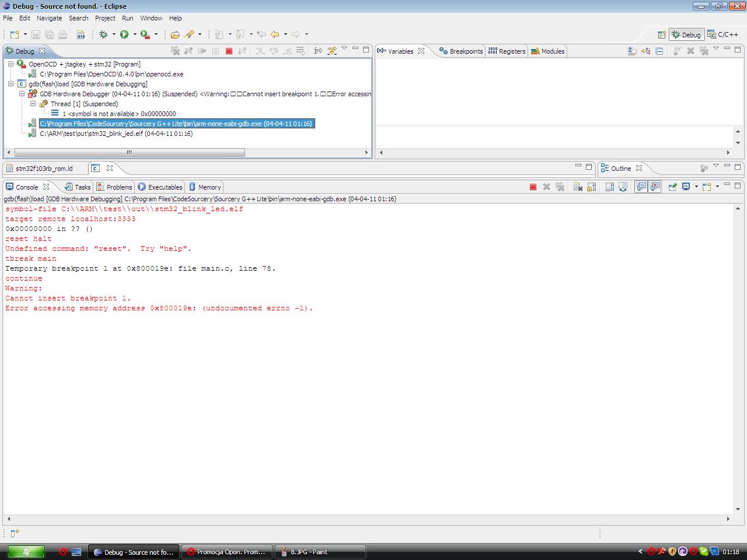747x560 pixels.
Task: Open the Promocja Opon taskbar window
Action: (x=226, y=552)
